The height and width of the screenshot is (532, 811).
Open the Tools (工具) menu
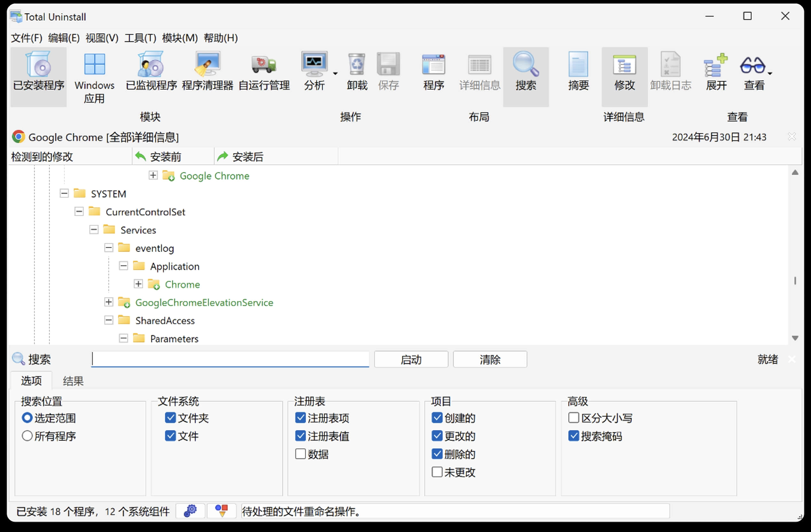140,38
